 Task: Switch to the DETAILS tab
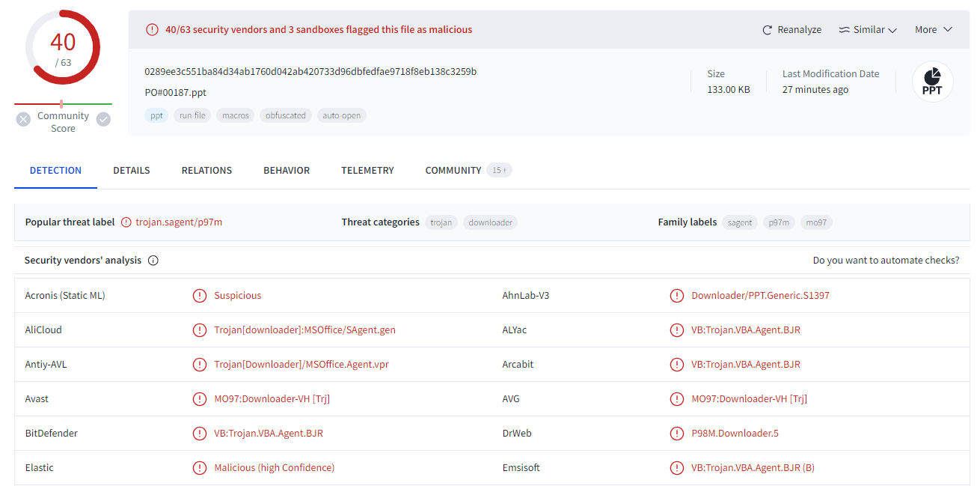click(132, 171)
